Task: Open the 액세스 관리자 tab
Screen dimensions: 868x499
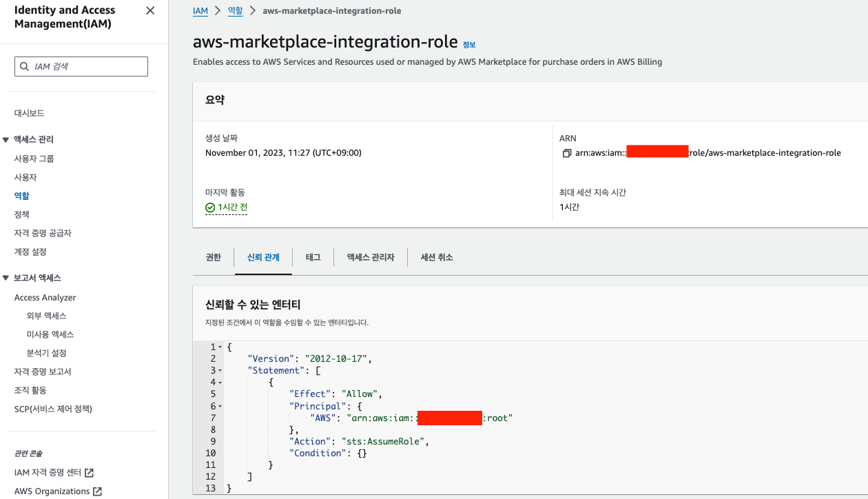Action: (x=371, y=257)
